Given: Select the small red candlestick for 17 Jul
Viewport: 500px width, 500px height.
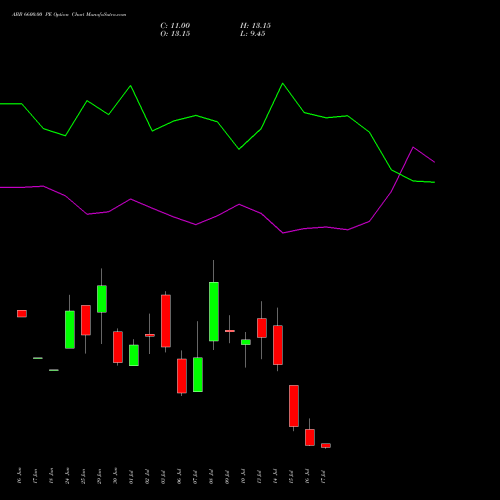Looking at the screenshot, I should (x=326, y=445).
